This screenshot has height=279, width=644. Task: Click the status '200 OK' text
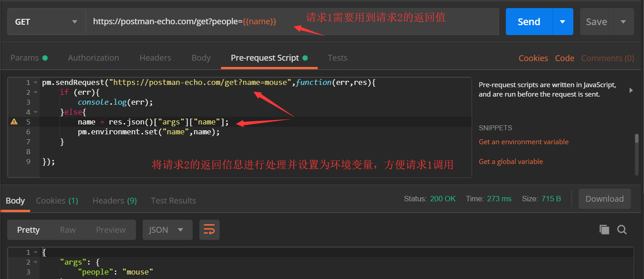[x=443, y=199]
